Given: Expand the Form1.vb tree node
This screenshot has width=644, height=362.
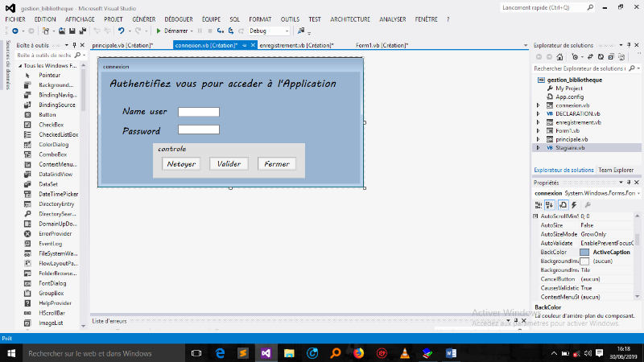Looking at the screenshot, I should pos(538,131).
